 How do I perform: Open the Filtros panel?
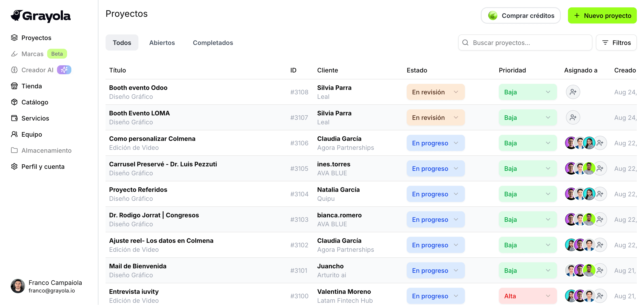616,42
